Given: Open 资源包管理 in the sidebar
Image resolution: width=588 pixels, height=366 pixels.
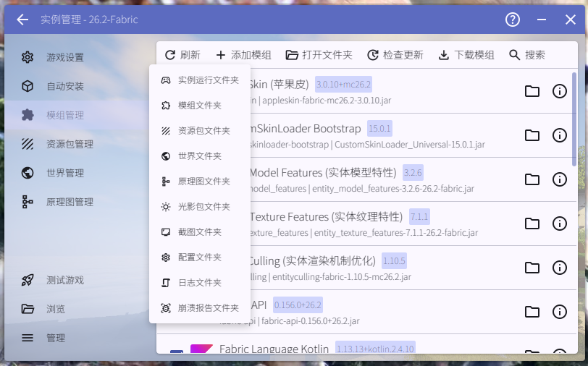Looking at the screenshot, I should click(77, 144).
